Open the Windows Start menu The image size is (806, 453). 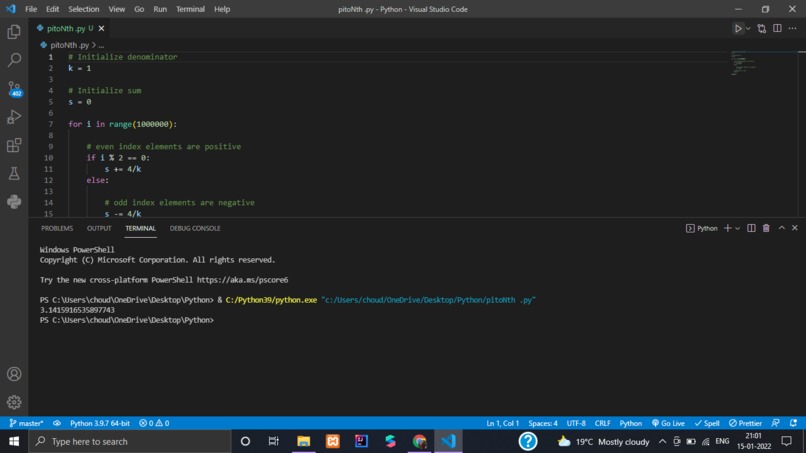coord(14,441)
